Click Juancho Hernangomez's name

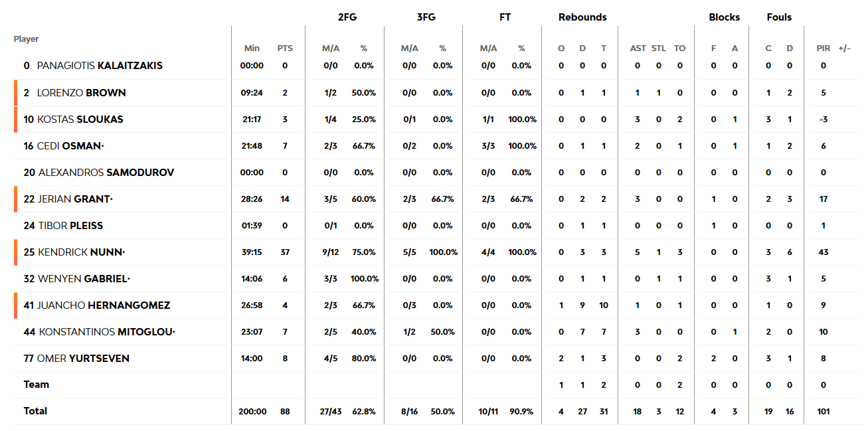click(x=104, y=305)
